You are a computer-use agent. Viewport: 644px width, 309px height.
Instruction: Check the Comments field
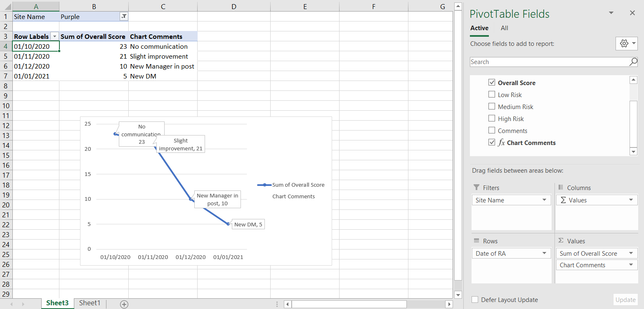[x=492, y=131]
